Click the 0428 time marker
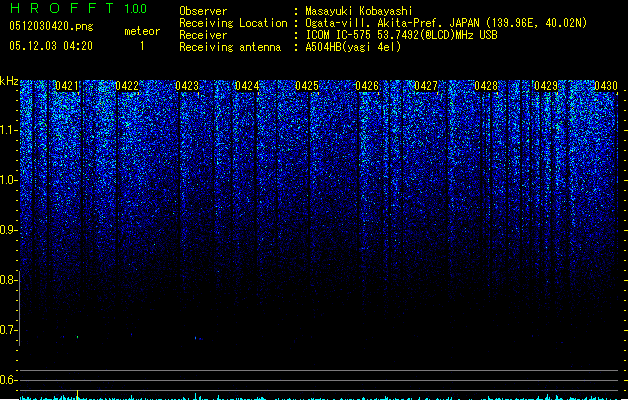The image size is (629, 400). pos(486,86)
